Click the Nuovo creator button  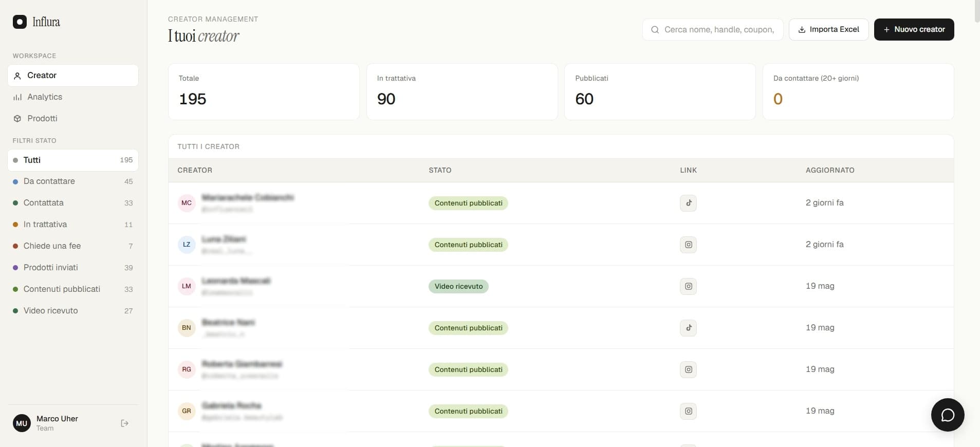coord(914,30)
